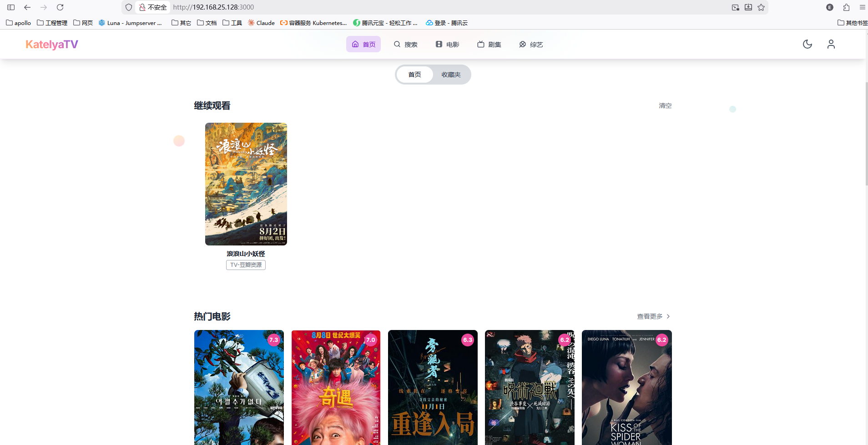Toggle the browser sidebar panel icon
The width and height of the screenshot is (868, 445).
pyautogui.click(x=11, y=7)
